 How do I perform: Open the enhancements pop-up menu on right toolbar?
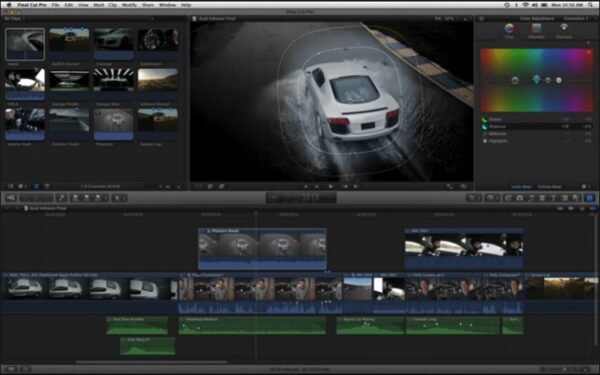point(473,198)
